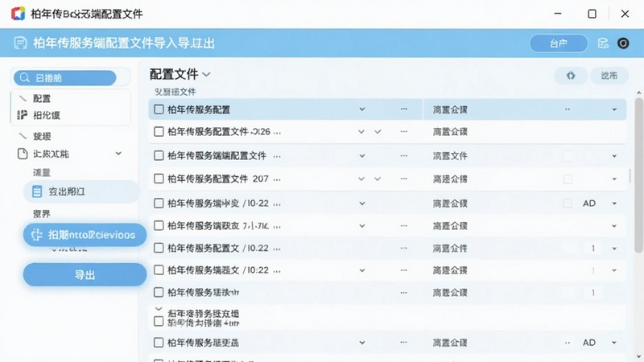Open more options dots in the -0:26 row

click(404, 132)
